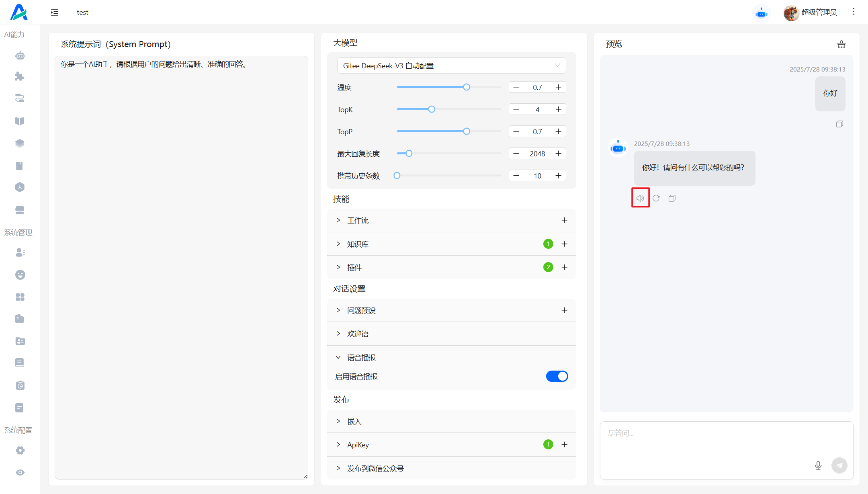
Task: Copy the bot reply with copy icon
Action: tap(672, 198)
